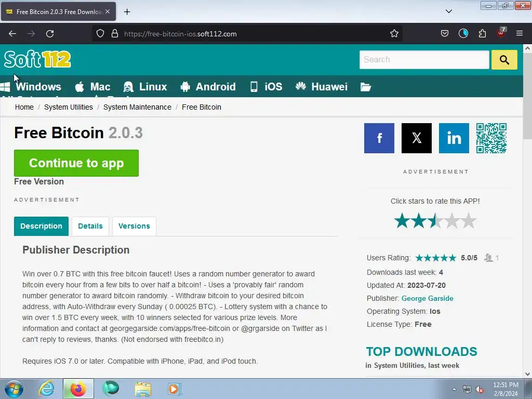Rate the app five stars
The image size is (532, 399).
(x=469, y=220)
